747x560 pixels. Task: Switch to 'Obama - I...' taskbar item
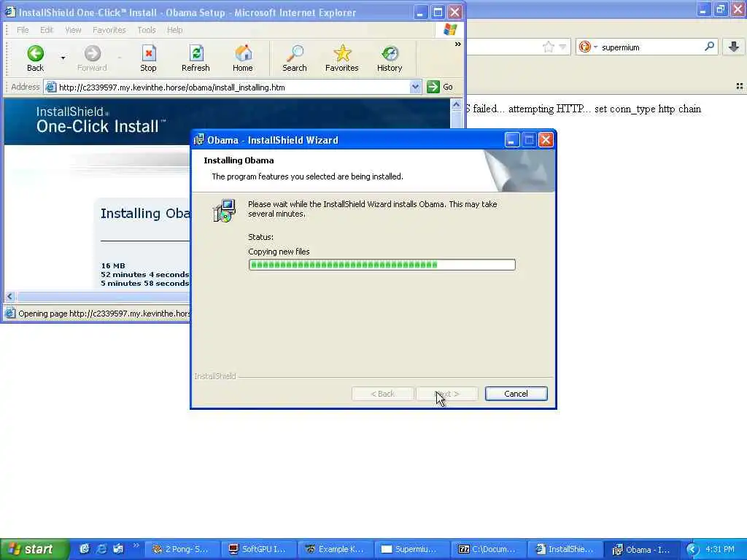tap(642, 549)
